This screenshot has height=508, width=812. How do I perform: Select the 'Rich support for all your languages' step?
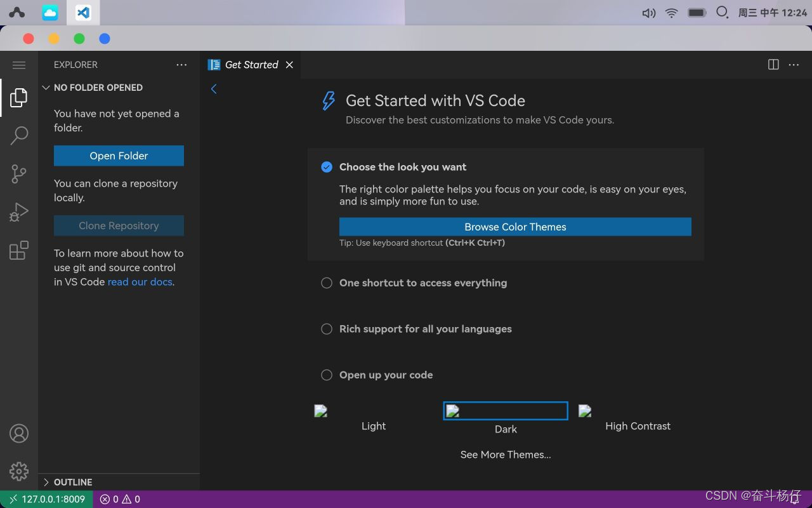coord(425,329)
